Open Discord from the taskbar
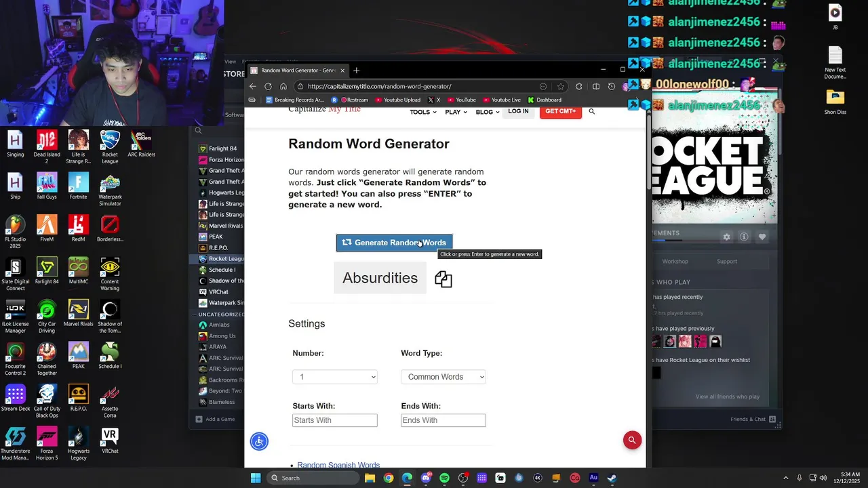This screenshot has width=868, height=488. pos(426,478)
